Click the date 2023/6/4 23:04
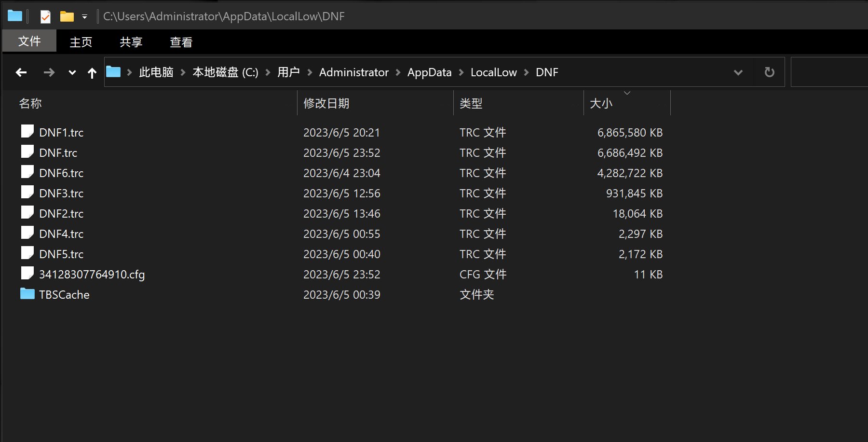The width and height of the screenshot is (868, 442). (x=341, y=173)
